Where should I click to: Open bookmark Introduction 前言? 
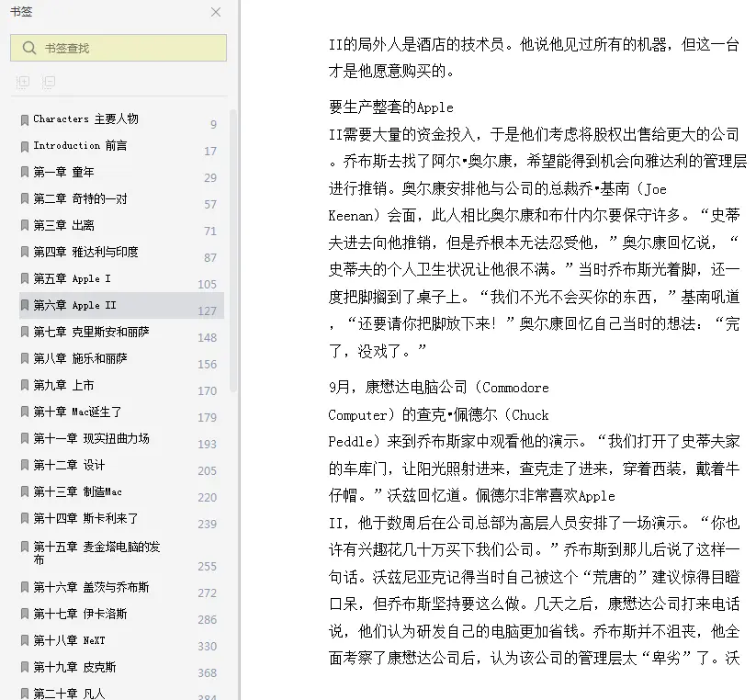click(x=80, y=145)
